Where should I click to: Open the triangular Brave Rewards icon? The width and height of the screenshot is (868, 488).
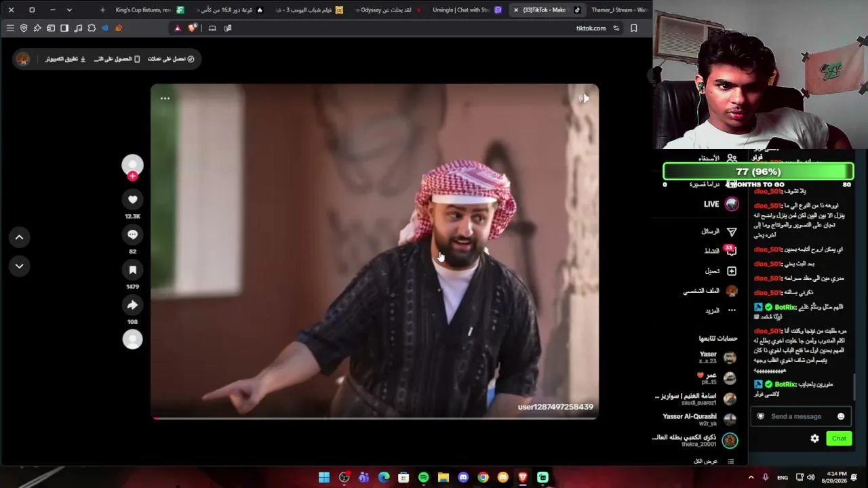178,28
